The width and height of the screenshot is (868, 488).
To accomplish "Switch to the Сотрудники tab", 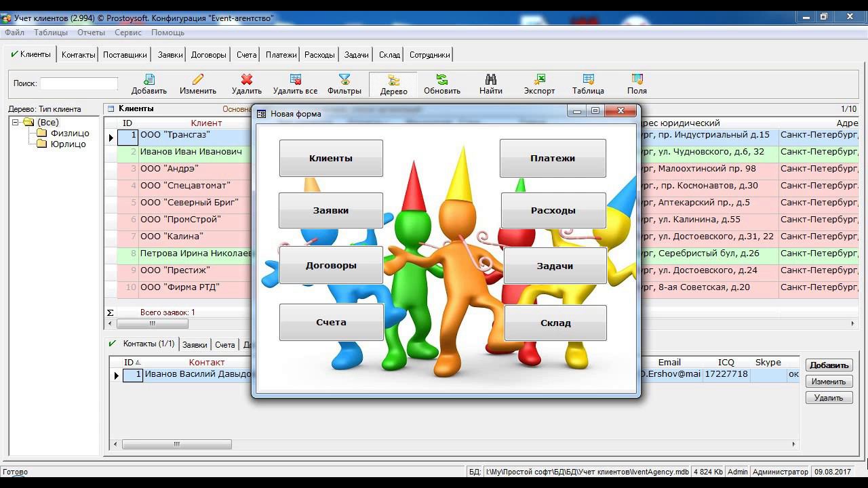I will tap(429, 55).
